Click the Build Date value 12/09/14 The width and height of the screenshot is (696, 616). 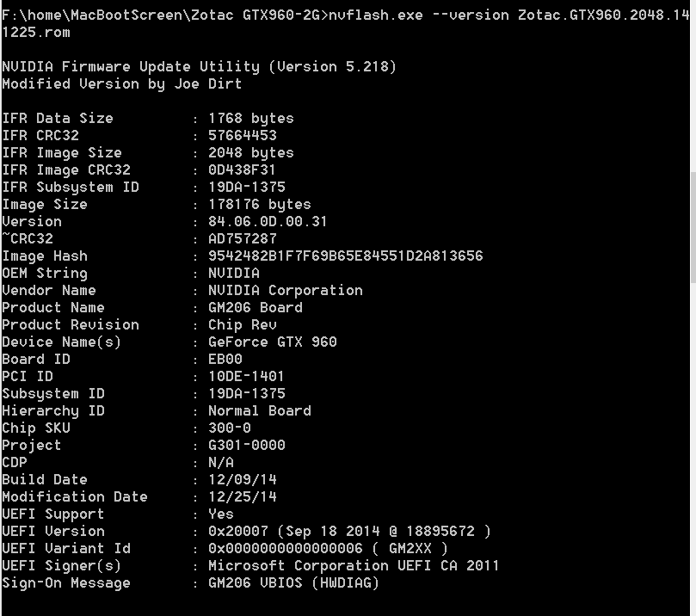[x=242, y=479]
